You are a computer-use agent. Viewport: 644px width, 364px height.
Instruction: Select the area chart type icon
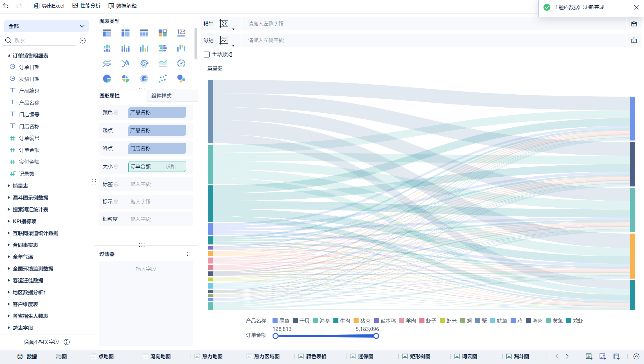click(x=163, y=63)
